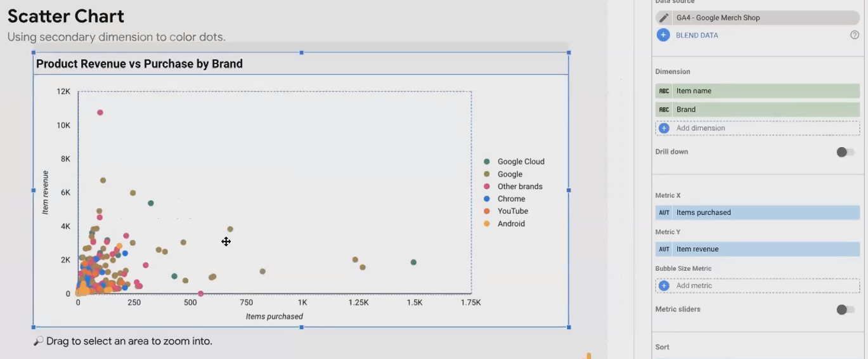Click the plus icon in Add dimension
Image resolution: width=868 pixels, height=359 pixels.
[664, 128]
